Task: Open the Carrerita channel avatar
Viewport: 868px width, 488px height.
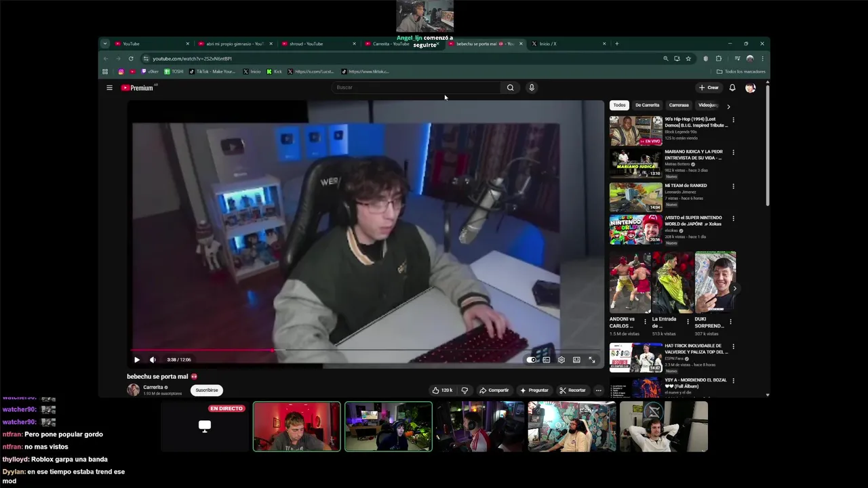Action: point(133,390)
